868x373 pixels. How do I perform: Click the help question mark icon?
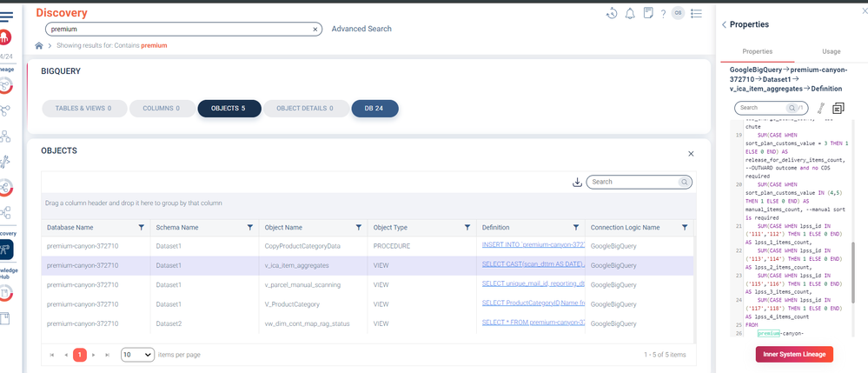663,14
